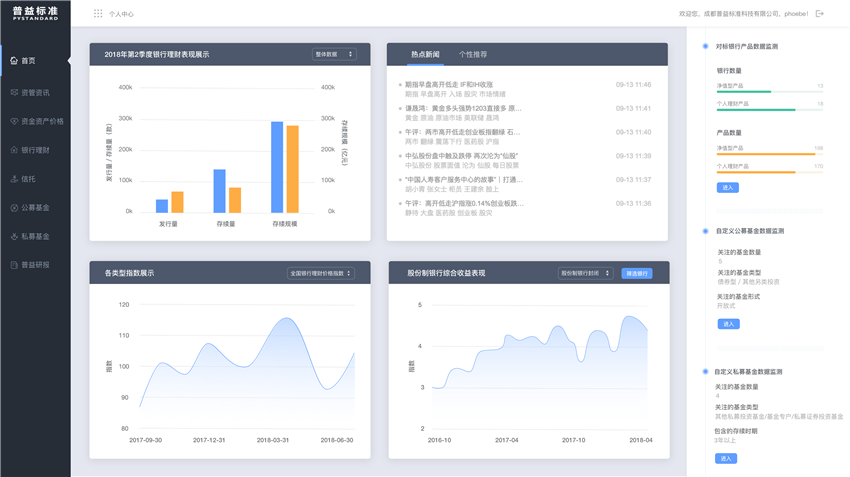Click the grid menu icon beside 个人中心
Screen dimensions: 850x477
98,14
